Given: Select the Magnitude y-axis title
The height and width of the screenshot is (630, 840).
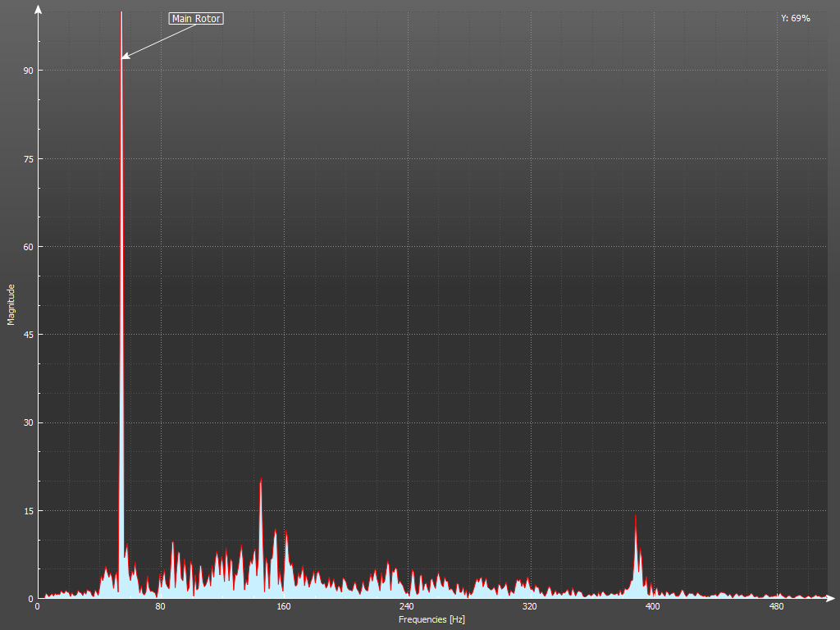Looking at the screenshot, I should (x=11, y=304).
